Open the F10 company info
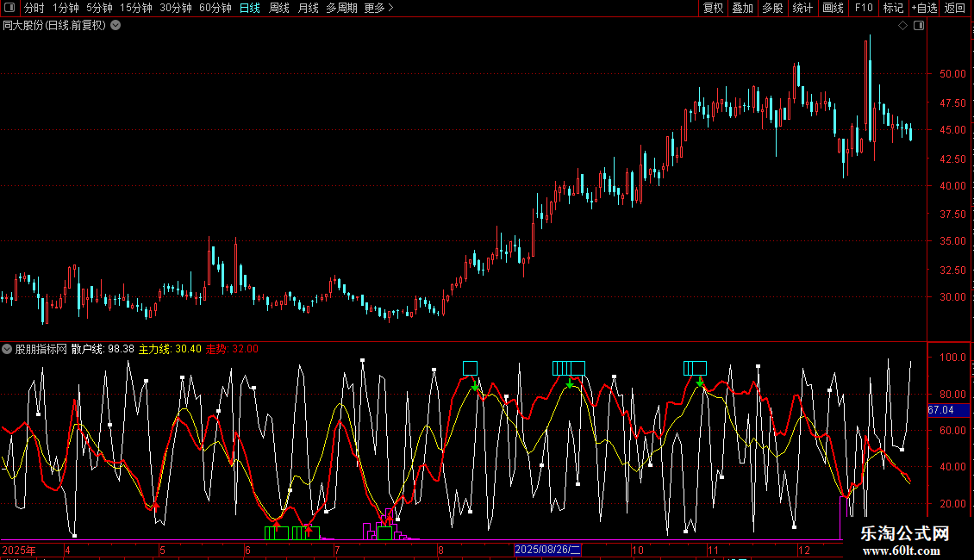The width and height of the screenshot is (974, 560). [864, 8]
